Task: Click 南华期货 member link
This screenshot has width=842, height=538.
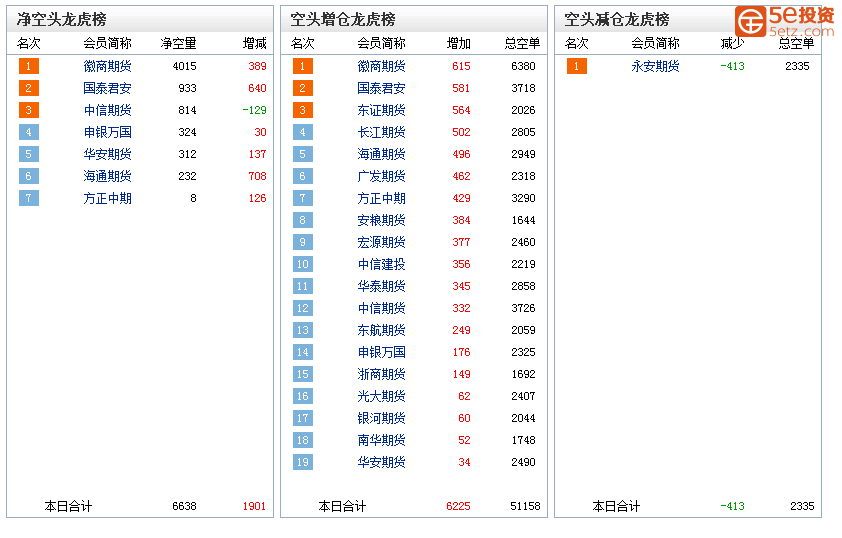Action: [381, 440]
